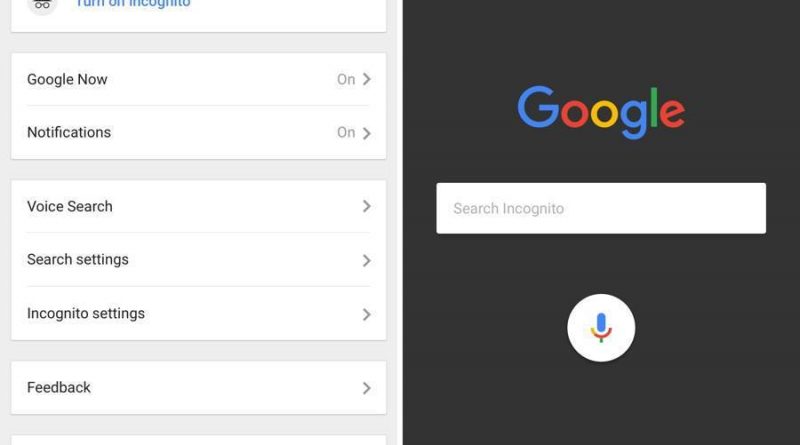Expand Notifications using its chevron
Screen dimensions: 800x445
tap(367, 133)
